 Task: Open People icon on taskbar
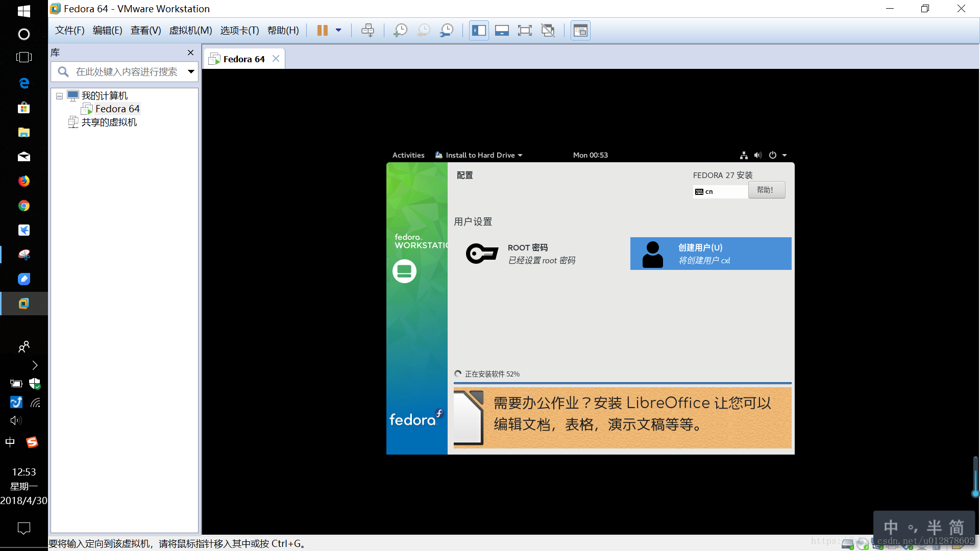click(x=24, y=347)
